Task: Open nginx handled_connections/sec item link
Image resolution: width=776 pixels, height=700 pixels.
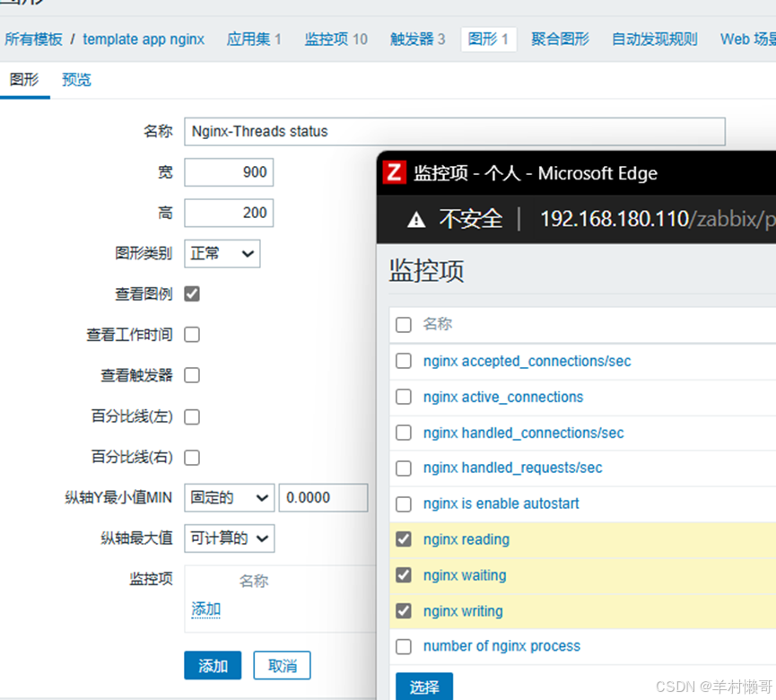Action: pyautogui.click(x=524, y=433)
